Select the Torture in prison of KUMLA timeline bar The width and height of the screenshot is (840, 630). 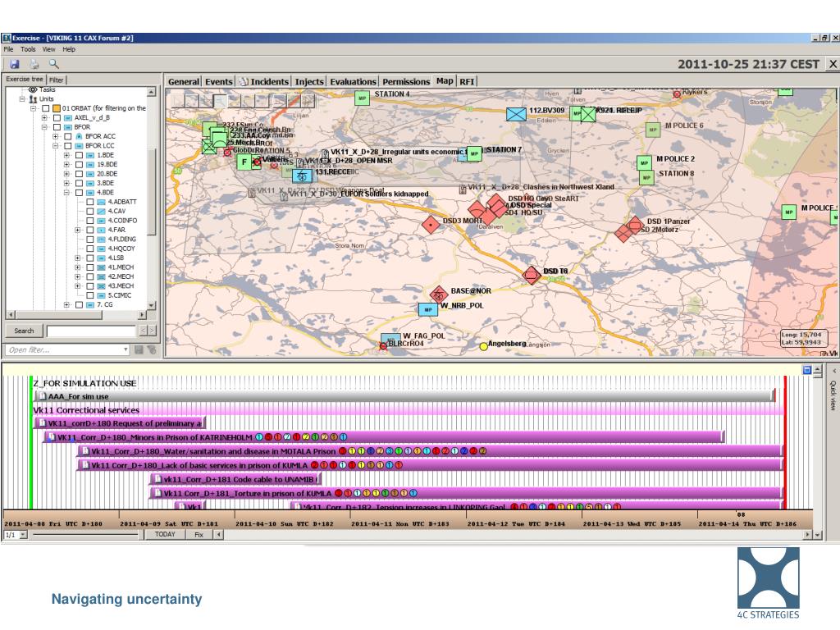click(x=465, y=493)
